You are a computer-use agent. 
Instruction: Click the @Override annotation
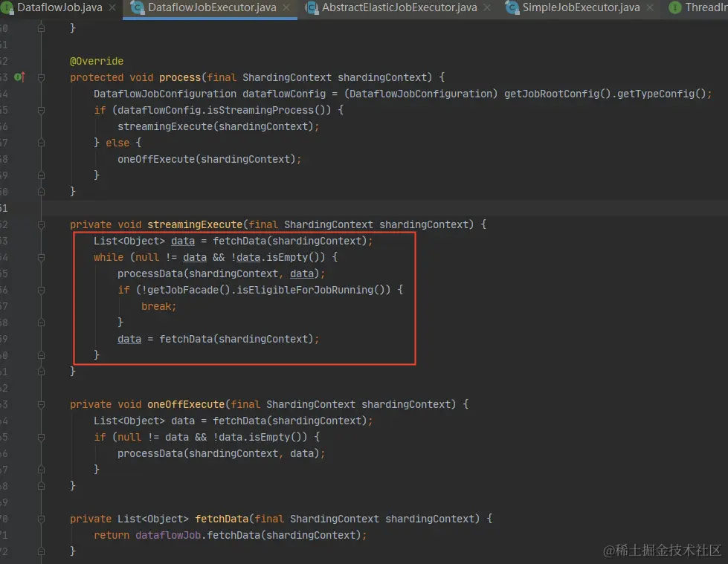[97, 61]
